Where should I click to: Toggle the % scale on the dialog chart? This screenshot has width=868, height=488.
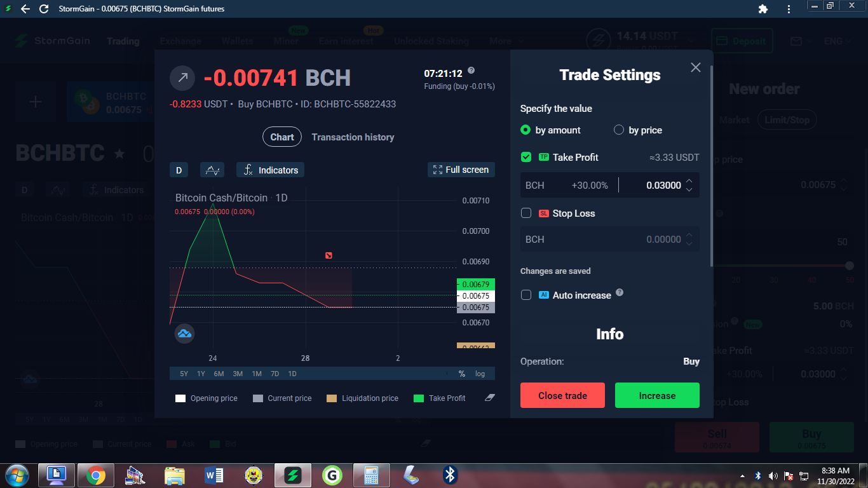(462, 374)
